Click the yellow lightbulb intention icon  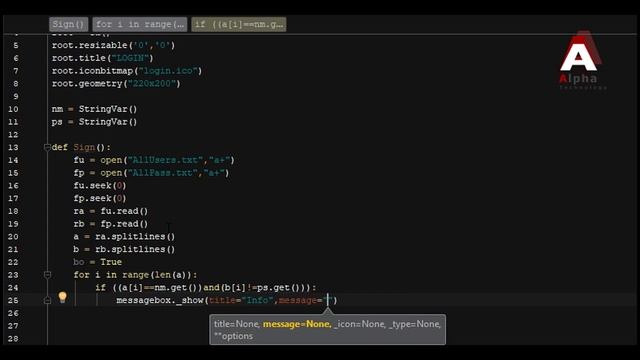pyautogui.click(x=62, y=297)
